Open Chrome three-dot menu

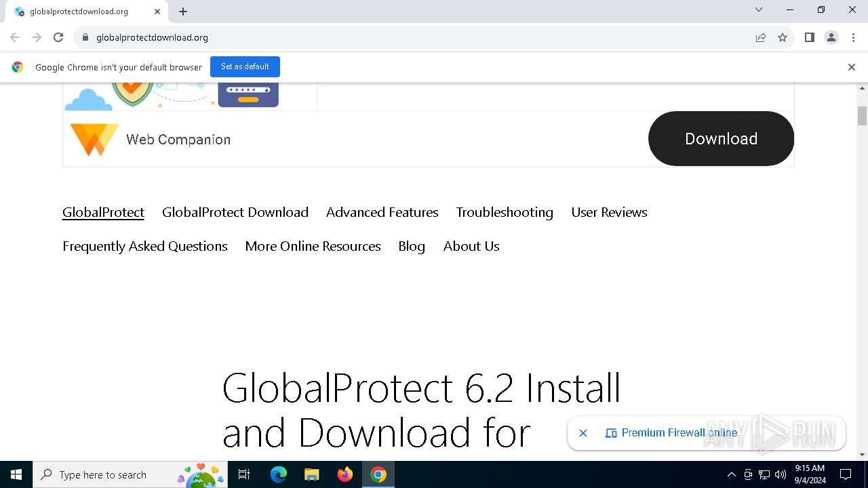(853, 37)
